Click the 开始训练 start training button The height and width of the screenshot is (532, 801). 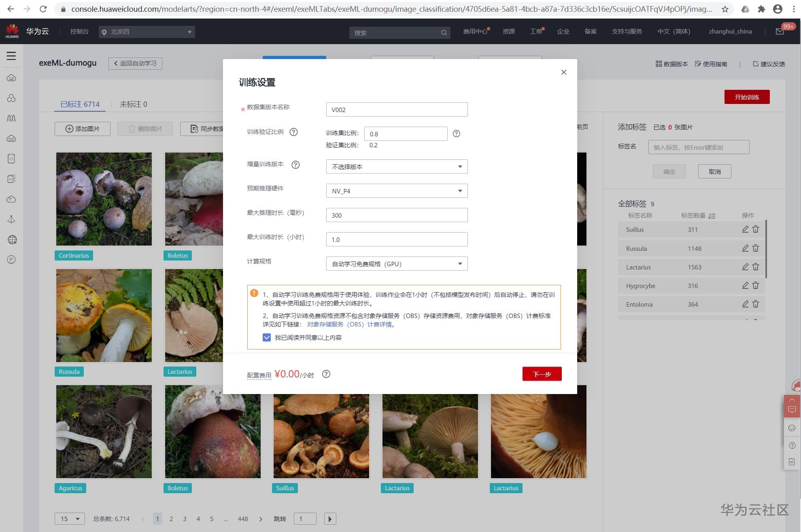coord(747,97)
